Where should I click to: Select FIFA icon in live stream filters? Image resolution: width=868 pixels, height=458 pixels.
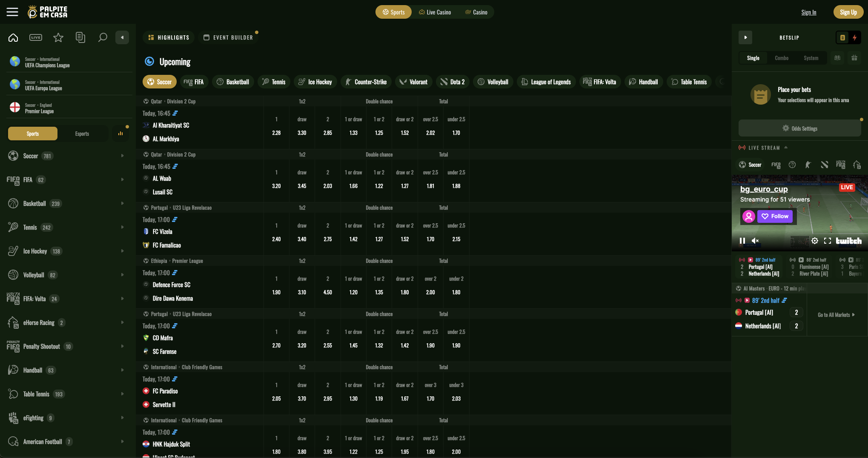coord(776,165)
